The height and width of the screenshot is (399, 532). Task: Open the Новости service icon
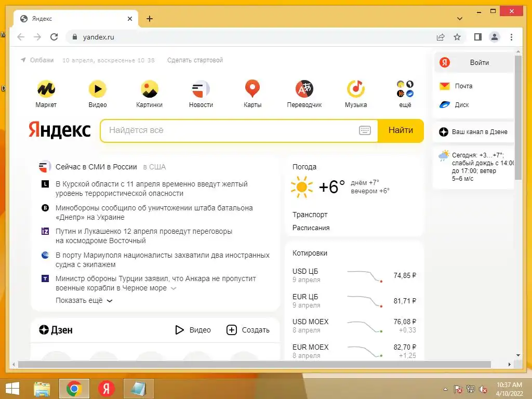pos(201,89)
